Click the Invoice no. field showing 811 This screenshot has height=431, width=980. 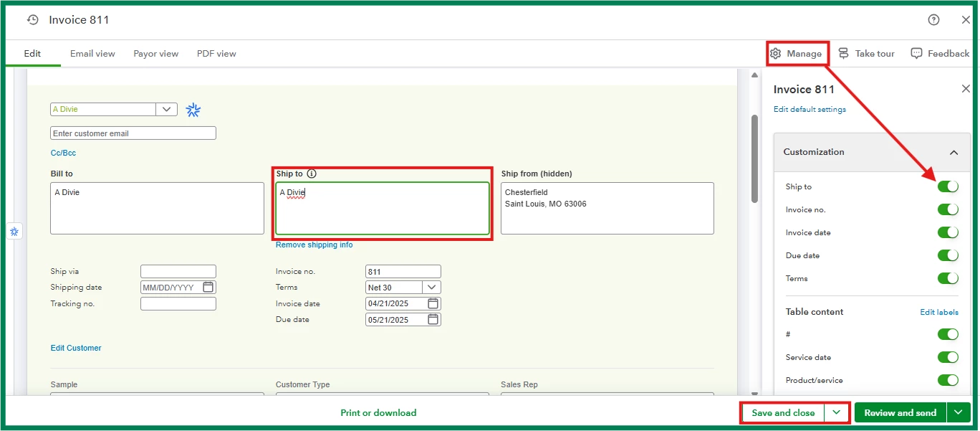pyautogui.click(x=403, y=271)
